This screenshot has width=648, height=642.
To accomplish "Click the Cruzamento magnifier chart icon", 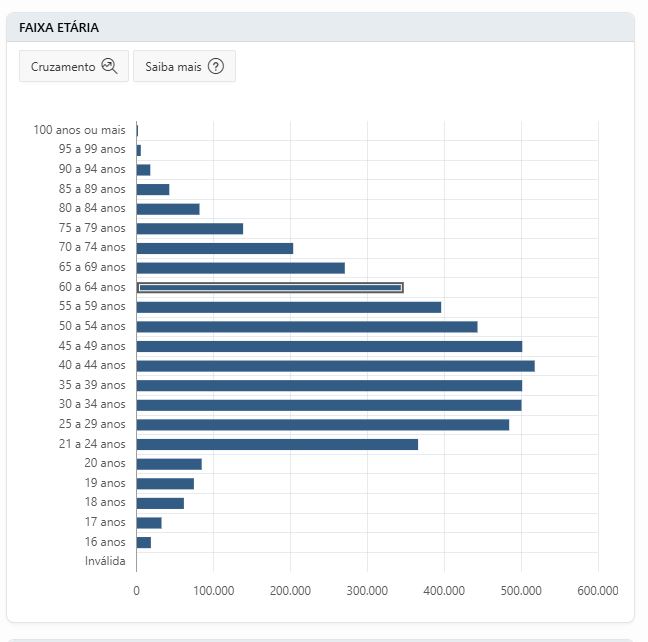I will (x=110, y=66).
